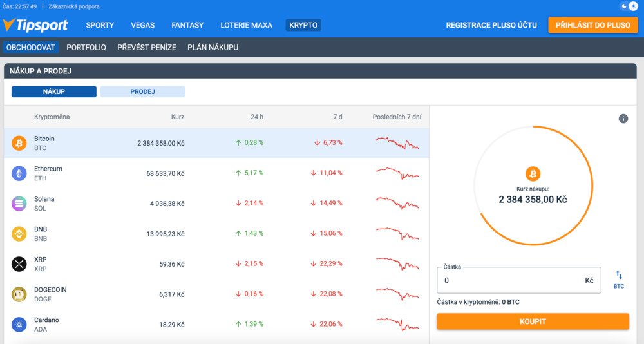644x344 pixels.
Task: Go to Plán nákupu tab
Action: (213, 47)
